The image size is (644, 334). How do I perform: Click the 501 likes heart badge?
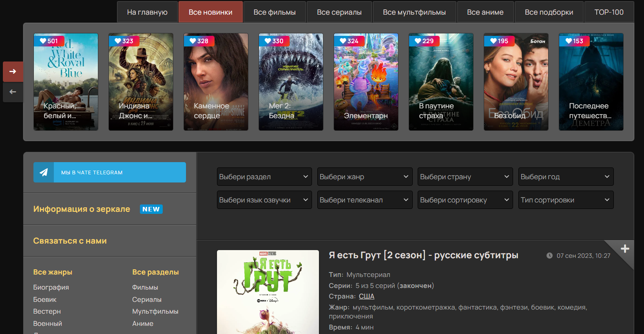pos(49,41)
